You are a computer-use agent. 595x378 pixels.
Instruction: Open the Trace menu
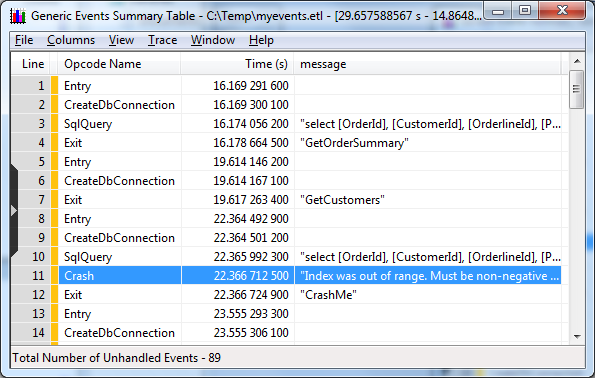click(x=162, y=40)
